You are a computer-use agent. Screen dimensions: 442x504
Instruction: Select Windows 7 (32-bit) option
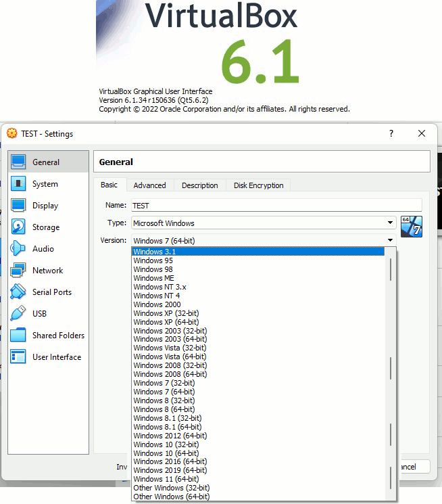click(258, 383)
